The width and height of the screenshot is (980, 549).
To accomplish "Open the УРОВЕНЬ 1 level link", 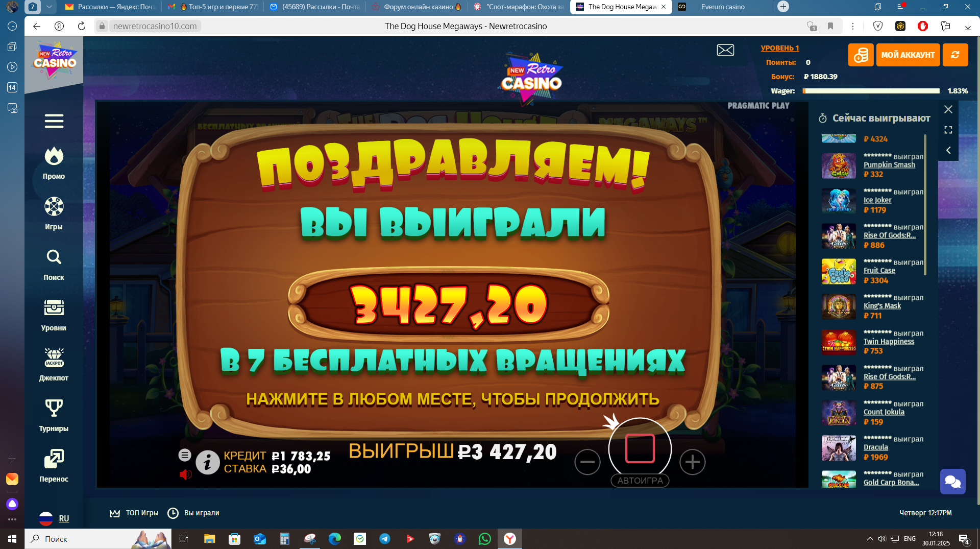I will (x=780, y=48).
